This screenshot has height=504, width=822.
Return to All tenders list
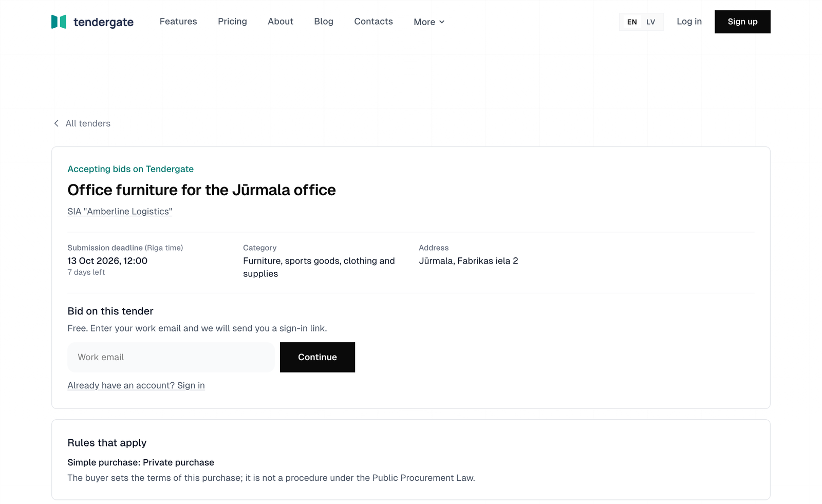[x=88, y=123]
